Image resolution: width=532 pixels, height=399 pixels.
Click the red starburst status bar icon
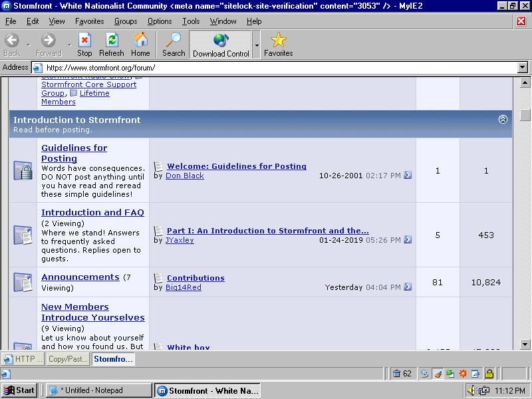463,374
